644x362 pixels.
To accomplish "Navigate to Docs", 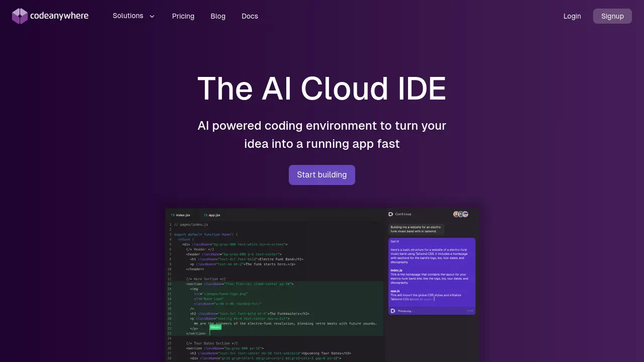I will [x=250, y=16].
